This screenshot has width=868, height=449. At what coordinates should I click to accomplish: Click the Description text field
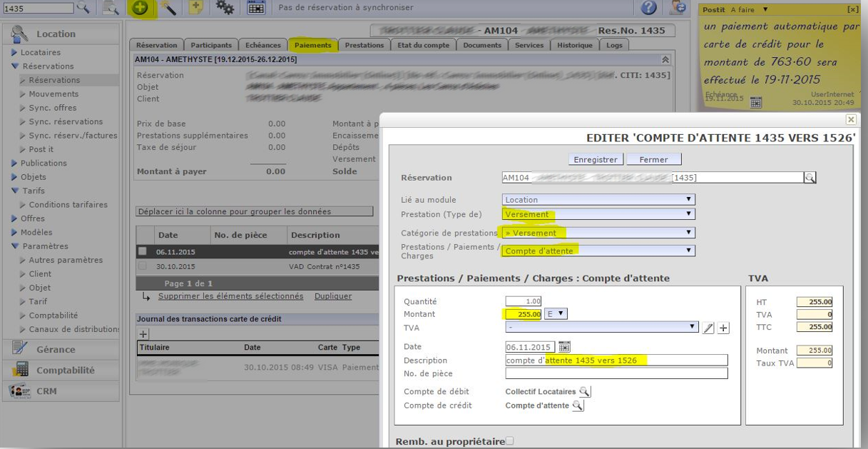coord(616,360)
